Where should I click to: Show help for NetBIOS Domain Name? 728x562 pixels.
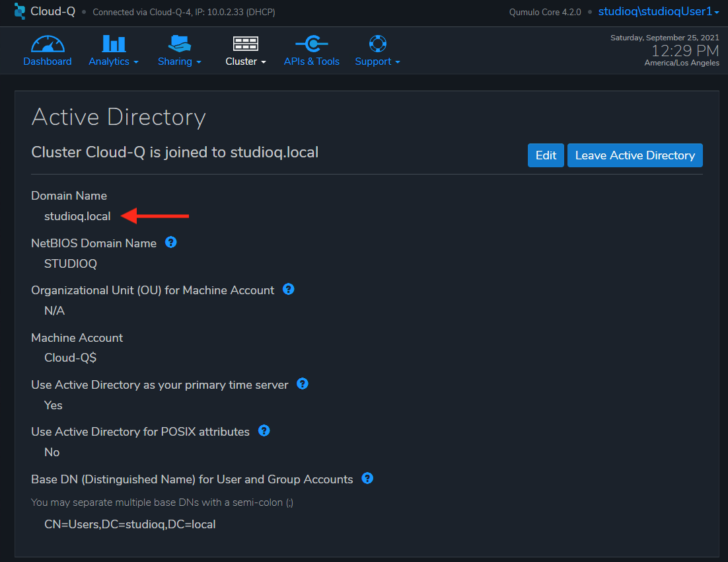point(171,242)
